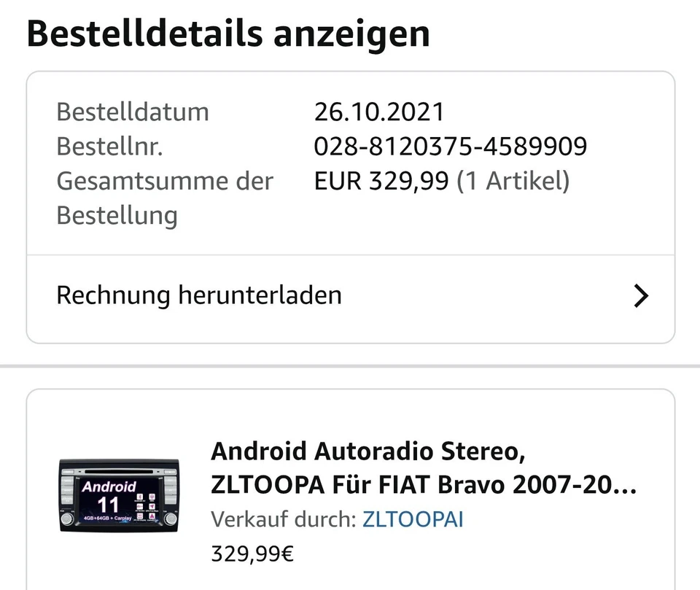Image resolution: width=700 pixels, height=590 pixels.
Task: Click the Bestelldetails anzeigen heading
Action: [227, 33]
